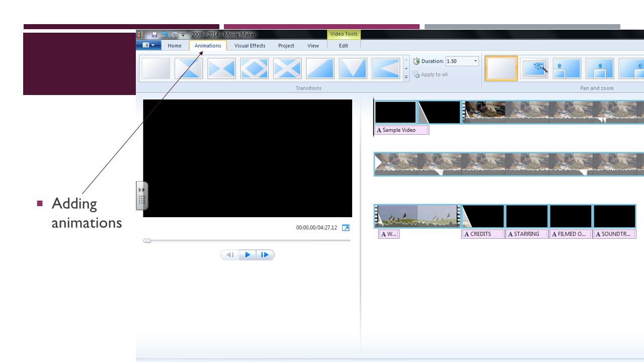Select the second-row video clip strip
Image resolution: width=644 pixels, height=362 pixels.
[x=509, y=164]
